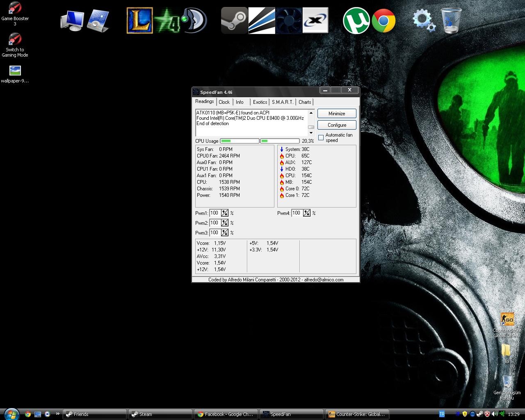Click the Minimize button in SpeedFan

click(337, 114)
